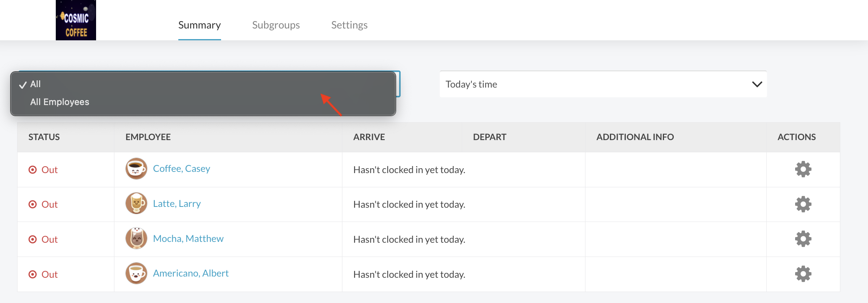Open actions gear for Larry Latte
This screenshot has width=868, height=303.
(x=803, y=204)
